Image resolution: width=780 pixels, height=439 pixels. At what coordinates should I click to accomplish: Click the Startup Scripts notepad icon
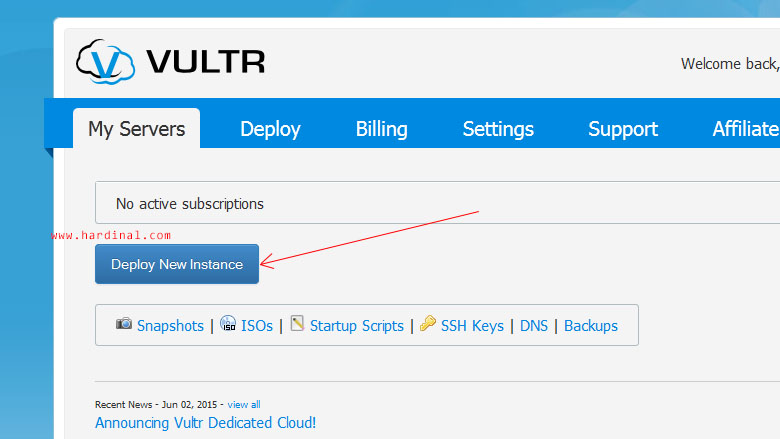pos(297,323)
